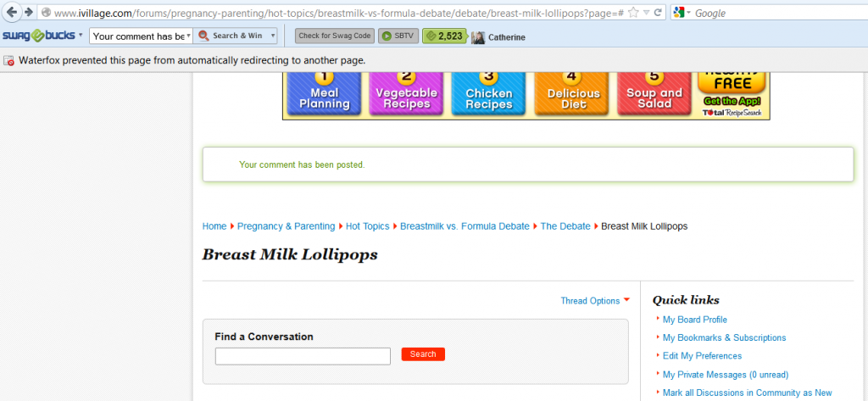The height and width of the screenshot is (401, 868).
Task: Reload the page with the refresh icon
Action: click(658, 12)
